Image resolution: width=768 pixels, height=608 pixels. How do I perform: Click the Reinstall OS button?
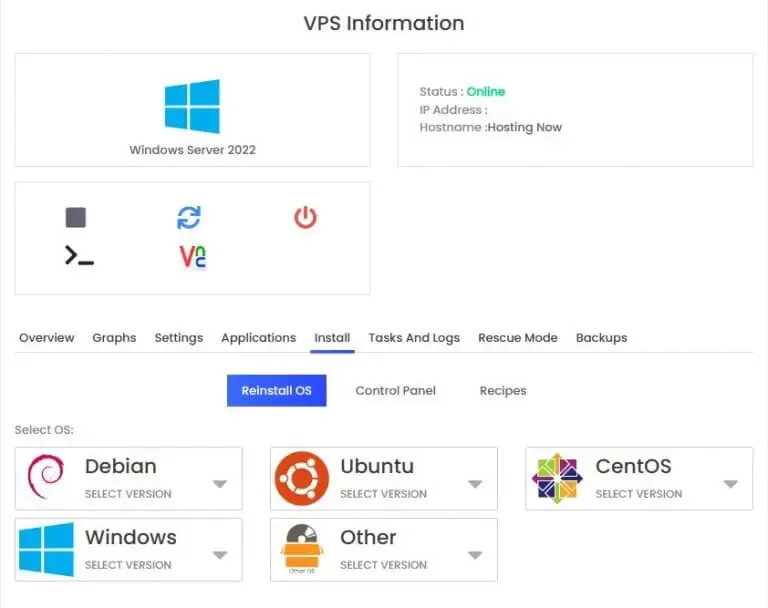click(x=277, y=390)
